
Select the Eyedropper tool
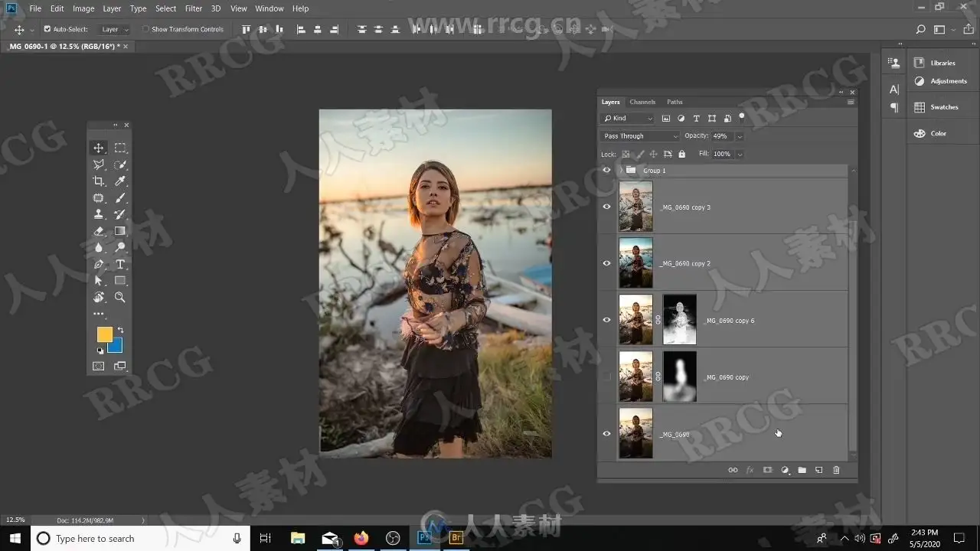click(x=120, y=181)
